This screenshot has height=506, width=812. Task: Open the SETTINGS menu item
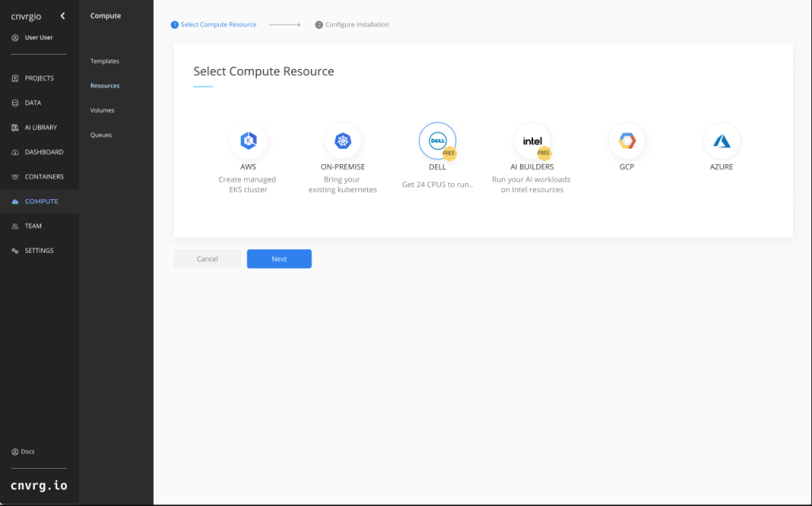tap(40, 251)
